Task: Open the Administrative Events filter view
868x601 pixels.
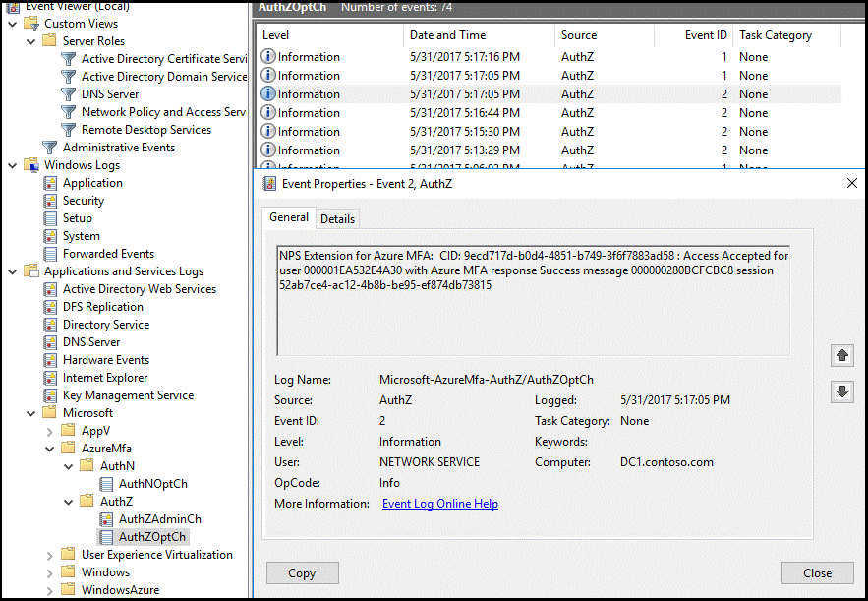Action: (x=119, y=148)
